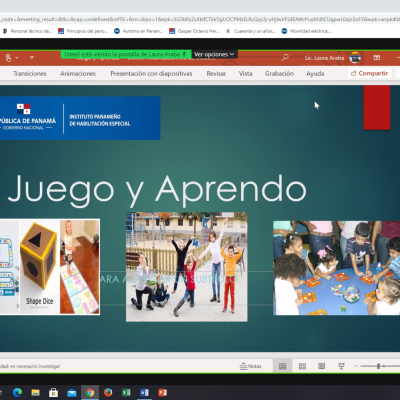Select the children jumping playground photo
400x400 pixels.
187,267
